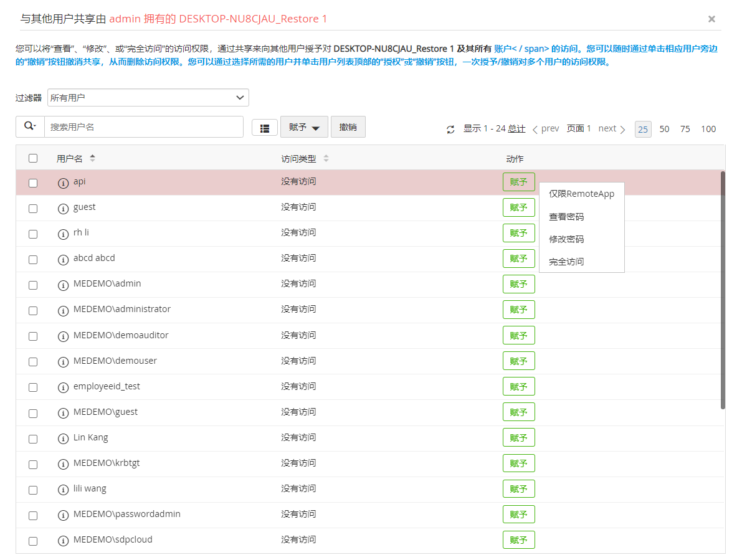Check the box for employeeid_test
Screen dimensions: 737x560
pyautogui.click(x=33, y=387)
